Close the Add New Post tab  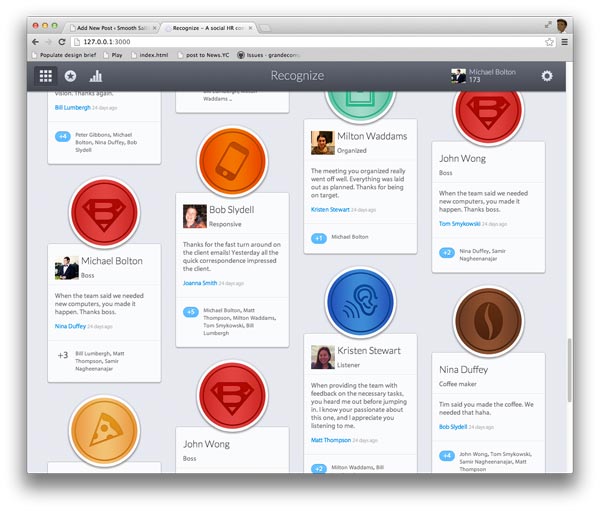(x=155, y=28)
